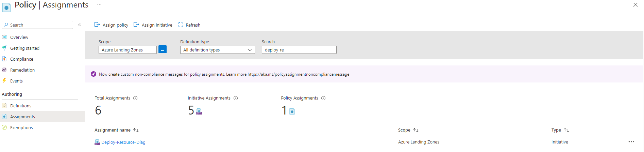Click the Events lightning icon
The height and width of the screenshot is (152, 644).
pos(4,81)
